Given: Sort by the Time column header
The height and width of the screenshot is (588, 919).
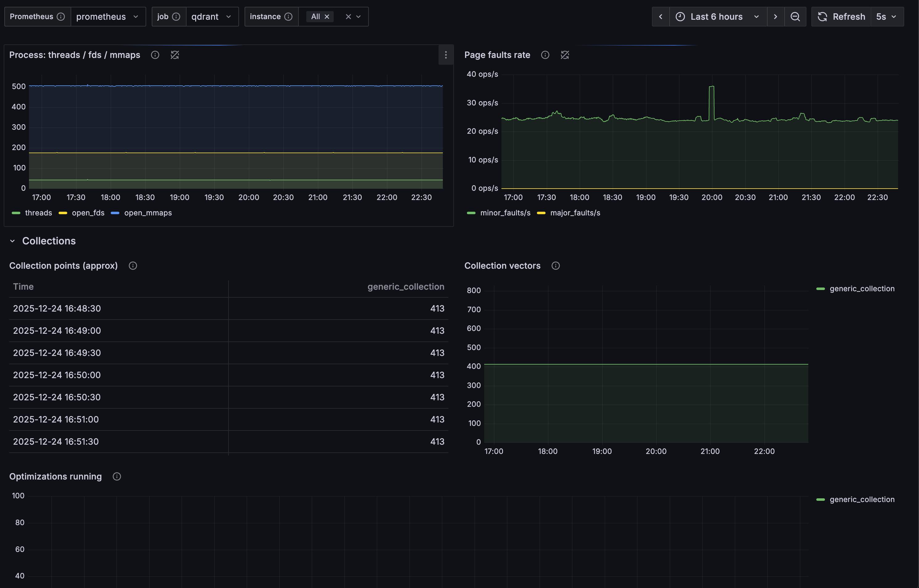Looking at the screenshot, I should click(23, 287).
